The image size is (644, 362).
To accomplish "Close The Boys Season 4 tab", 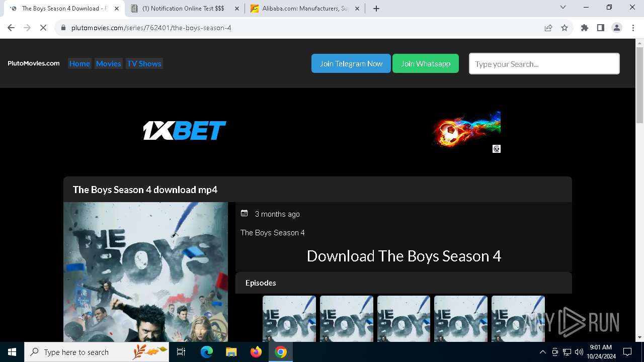I will tap(117, 9).
